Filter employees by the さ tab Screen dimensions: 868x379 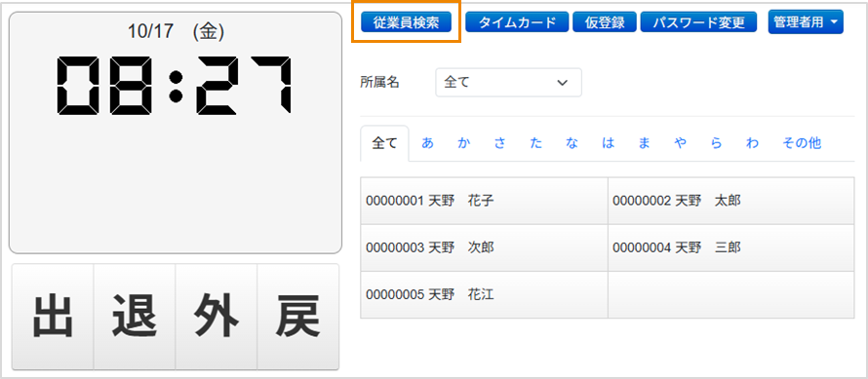(500, 143)
